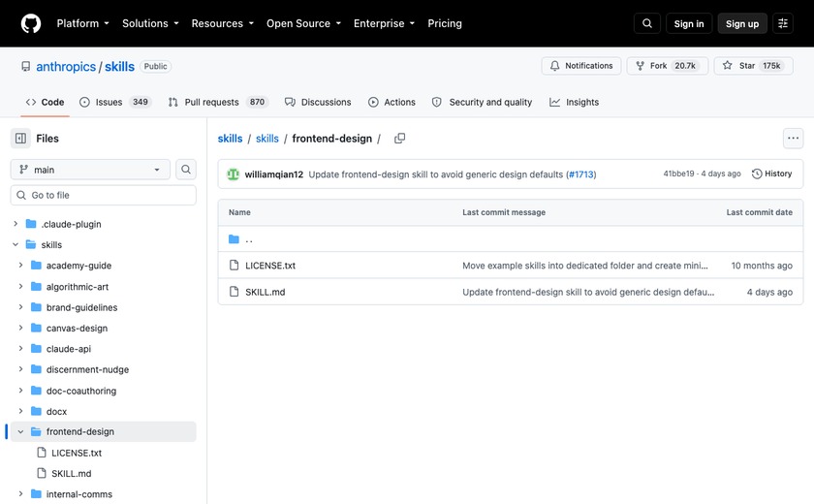
Task: Open the anthropics owner link
Action: (66, 67)
